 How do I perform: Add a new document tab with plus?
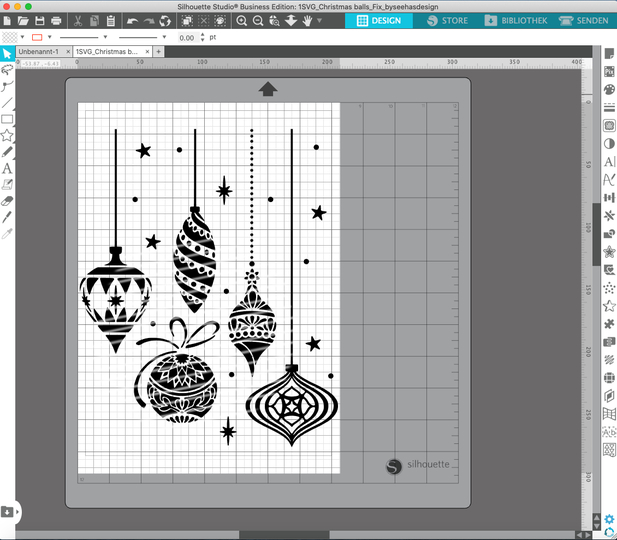click(159, 52)
